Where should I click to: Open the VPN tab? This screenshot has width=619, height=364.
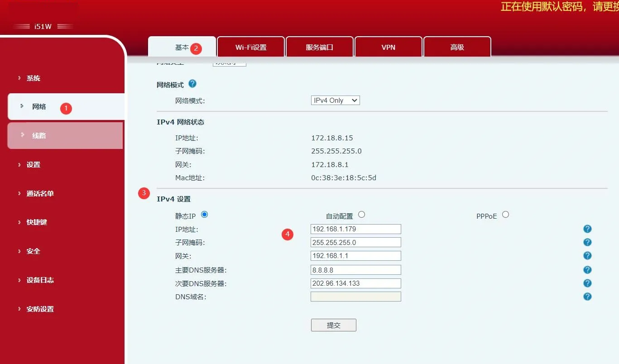click(x=388, y=46)
